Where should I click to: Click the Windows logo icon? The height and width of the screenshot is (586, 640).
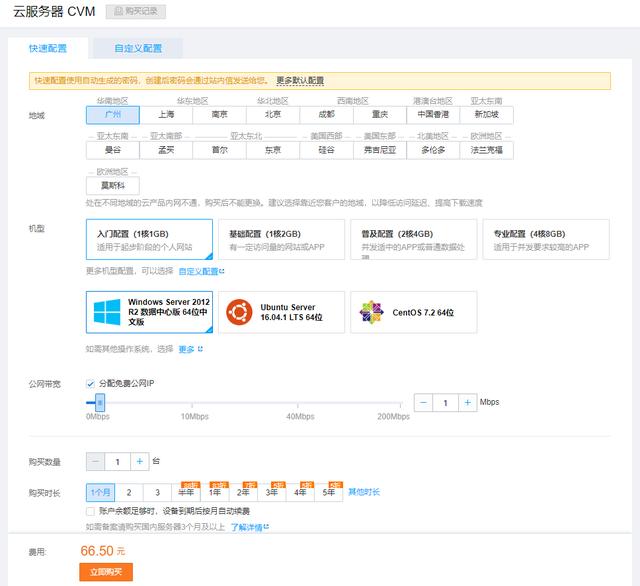(107, 312)
